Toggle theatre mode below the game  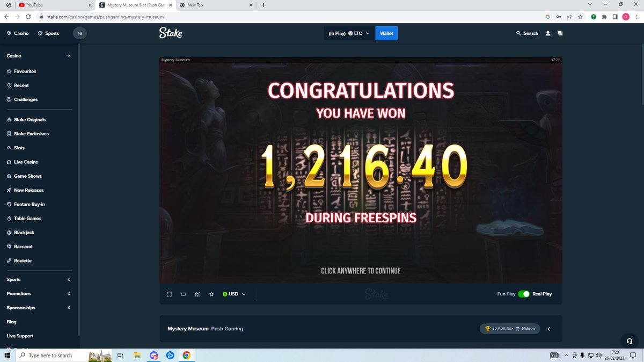[x=183, y=294]
